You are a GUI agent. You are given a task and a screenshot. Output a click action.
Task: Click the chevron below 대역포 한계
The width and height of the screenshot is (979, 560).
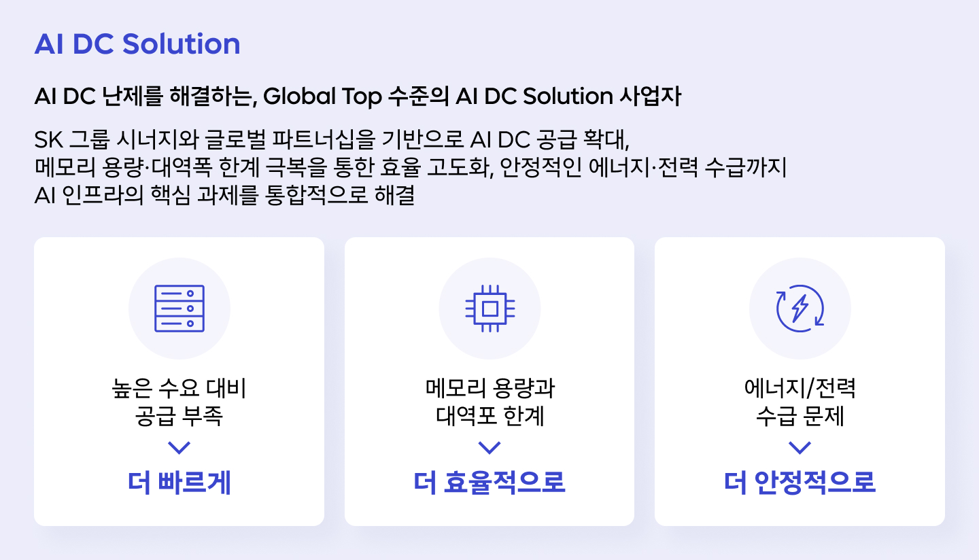[x=489, y=447]
